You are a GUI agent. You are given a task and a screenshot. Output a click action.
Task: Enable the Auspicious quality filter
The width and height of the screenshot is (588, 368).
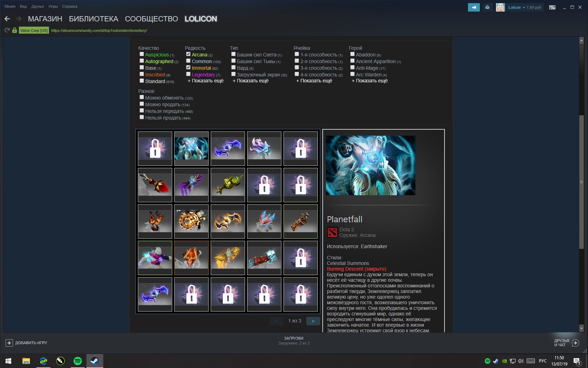(x=142, y=54)
